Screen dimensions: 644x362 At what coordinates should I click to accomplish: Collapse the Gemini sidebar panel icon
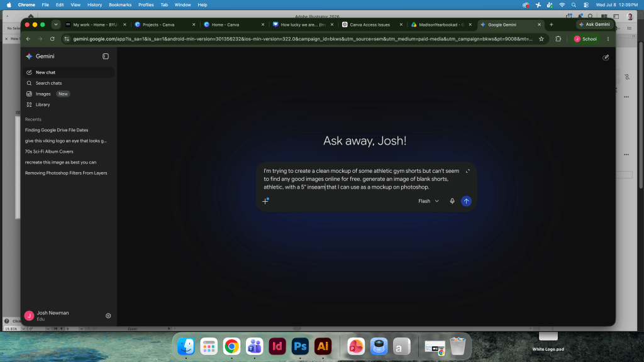106,56
